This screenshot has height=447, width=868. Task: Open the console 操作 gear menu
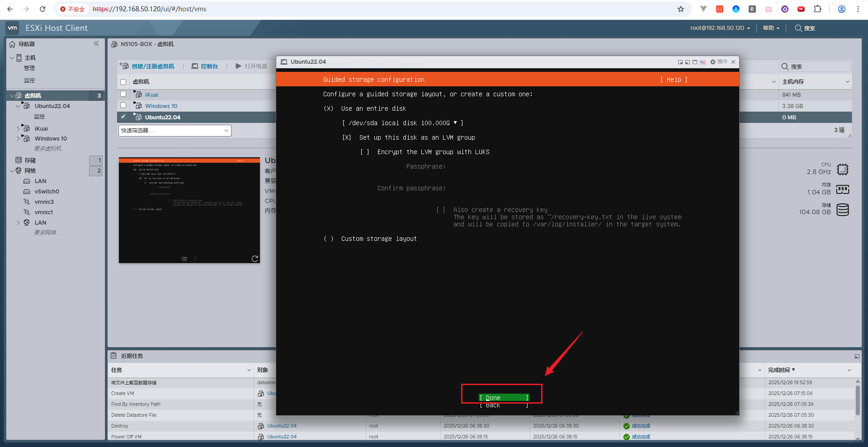tap(718, 62)
